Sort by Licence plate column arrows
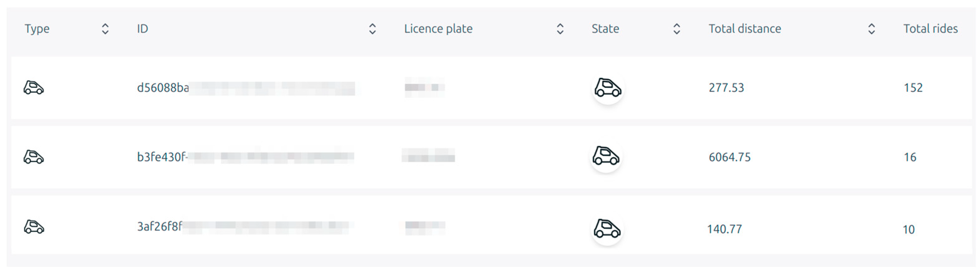Screen dimensions: 980x272 click(x=560, y=29)
